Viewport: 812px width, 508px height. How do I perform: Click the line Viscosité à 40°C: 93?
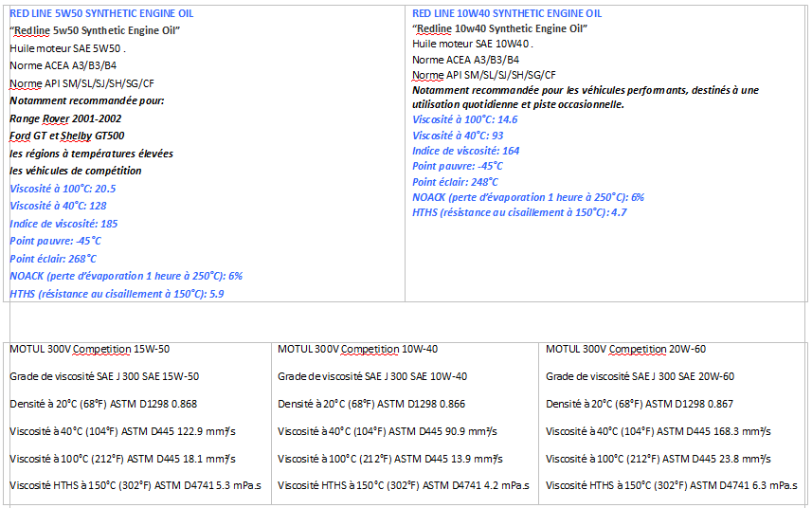458,136
